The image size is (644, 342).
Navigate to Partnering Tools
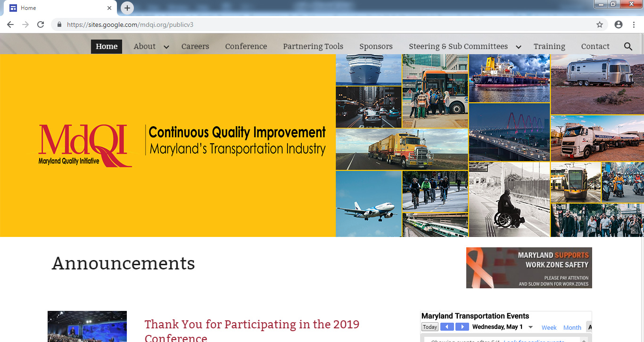tap(313, 46)
